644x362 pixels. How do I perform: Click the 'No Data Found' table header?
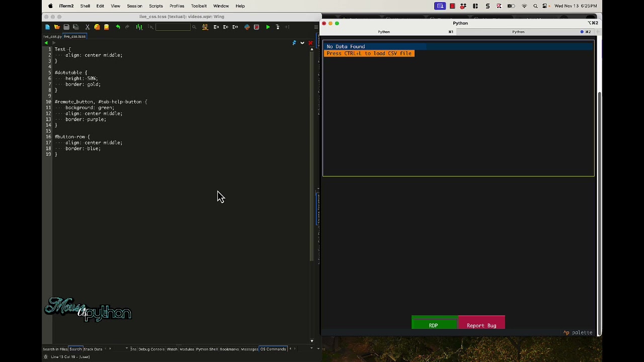click(x=346, y=47)
